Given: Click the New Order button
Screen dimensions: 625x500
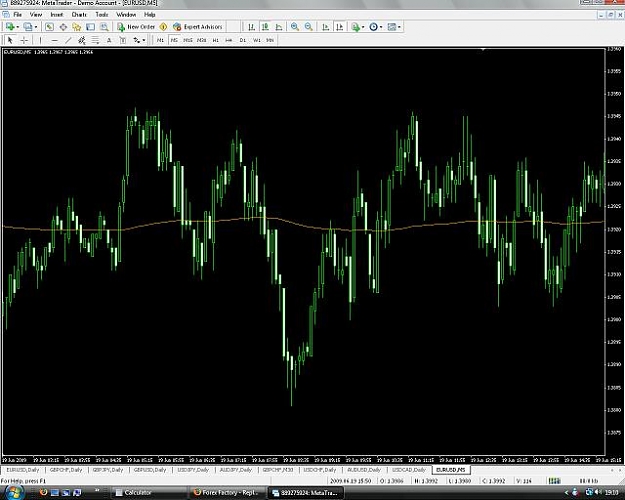Looking at the screenshot, I should [x=136, y=27].
